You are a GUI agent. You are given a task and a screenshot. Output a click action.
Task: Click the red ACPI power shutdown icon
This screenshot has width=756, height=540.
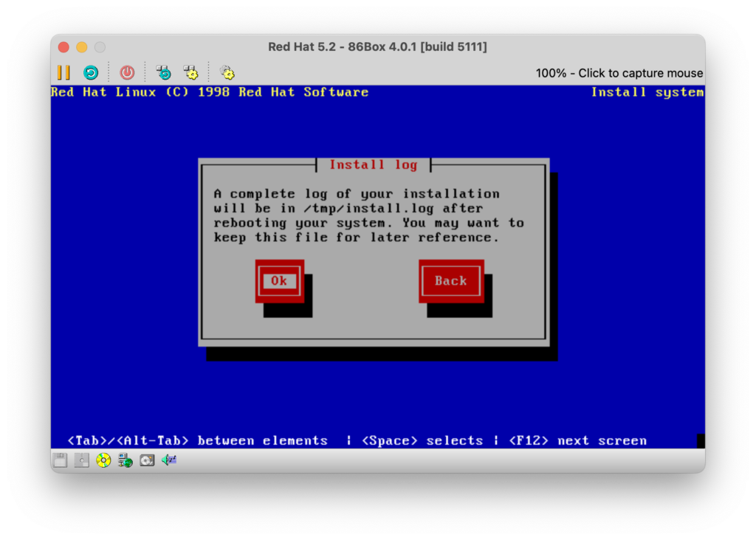(x=127, y=73)
